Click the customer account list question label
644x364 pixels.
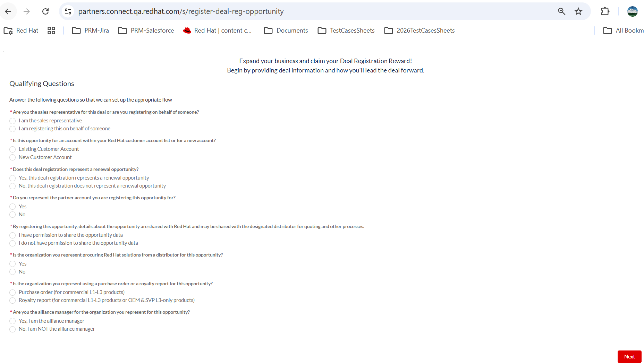pos(114,140)
